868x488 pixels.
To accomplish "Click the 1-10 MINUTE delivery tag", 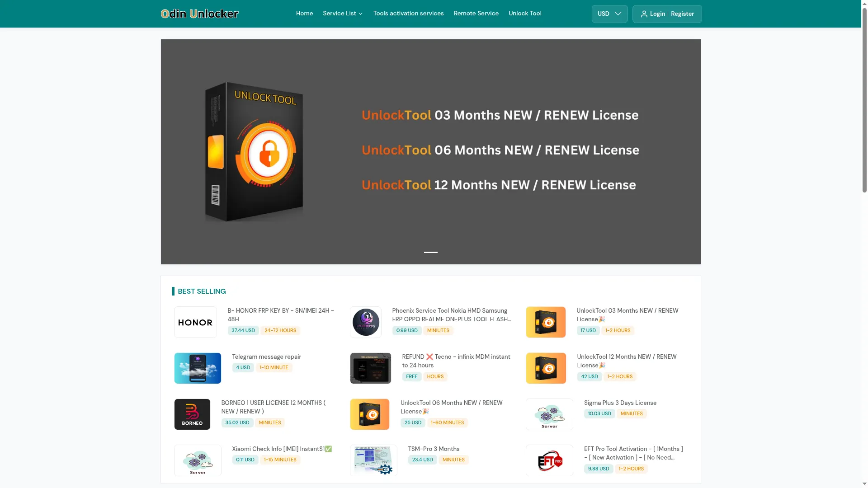I will pyautogui.click(x=274, y=368).
